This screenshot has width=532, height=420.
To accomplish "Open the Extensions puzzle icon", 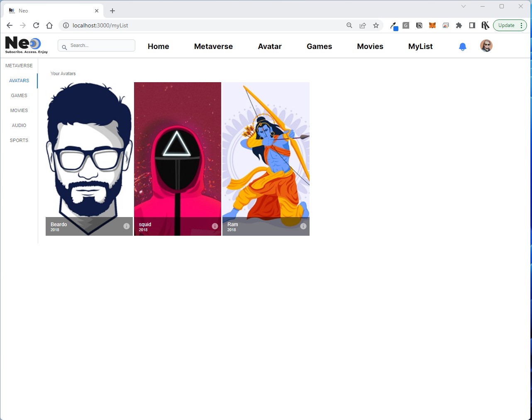I will [x=459, y=25].
